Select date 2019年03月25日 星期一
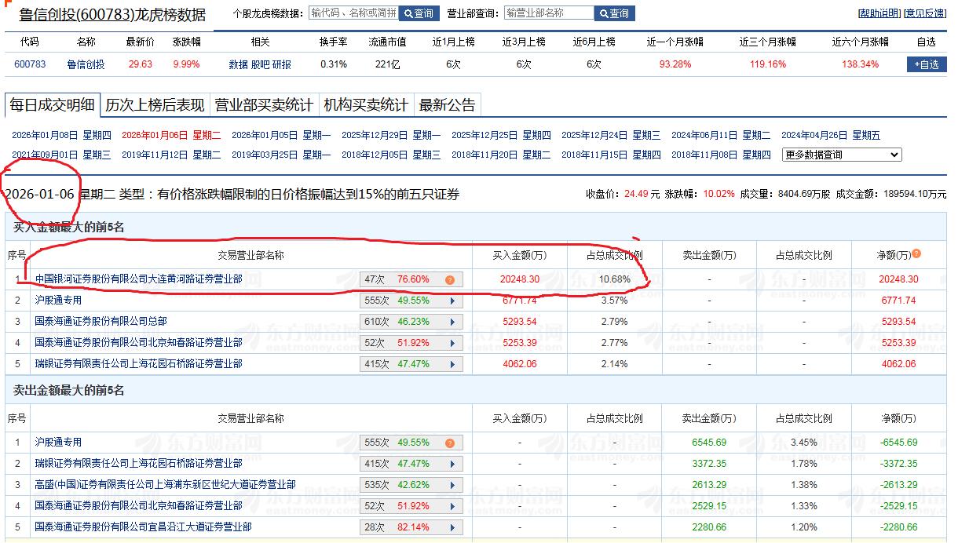This screenshot has height=543, width=980. (281, 155)
